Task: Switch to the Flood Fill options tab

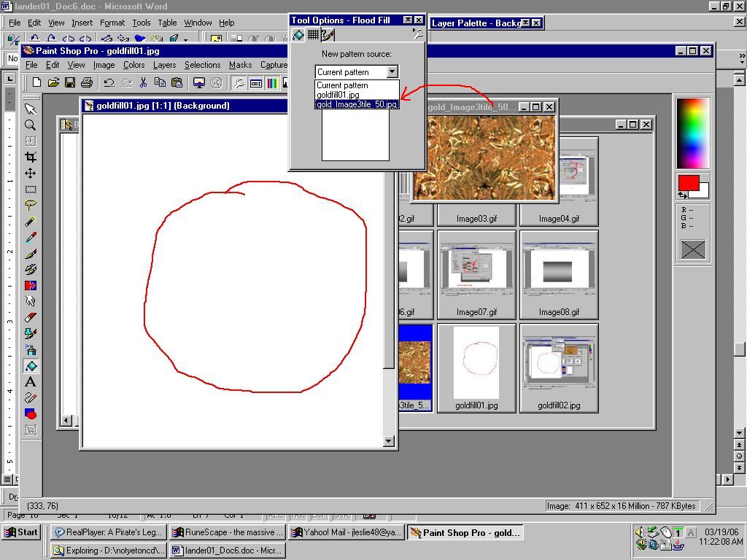Action: coord(298,34)
